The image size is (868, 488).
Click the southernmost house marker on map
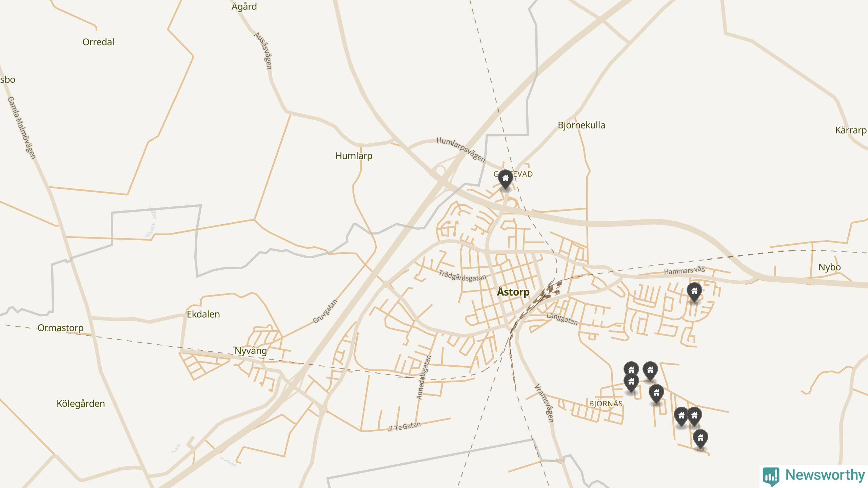(700, 439)
